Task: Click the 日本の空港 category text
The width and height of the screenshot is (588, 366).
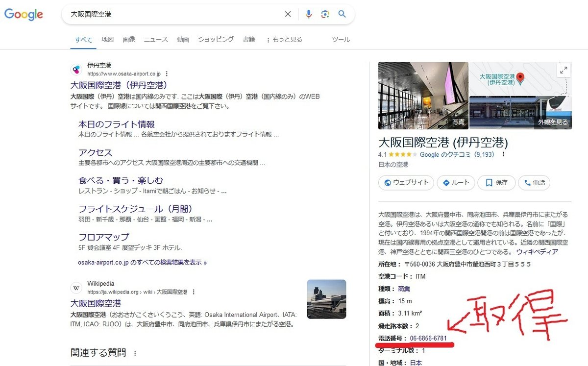Action: 393,165
